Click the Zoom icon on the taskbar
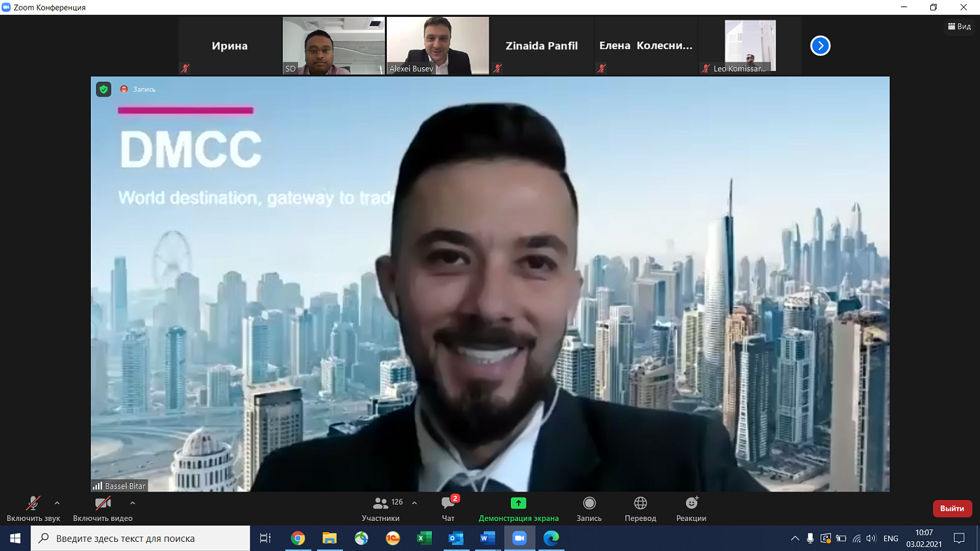 519,538
